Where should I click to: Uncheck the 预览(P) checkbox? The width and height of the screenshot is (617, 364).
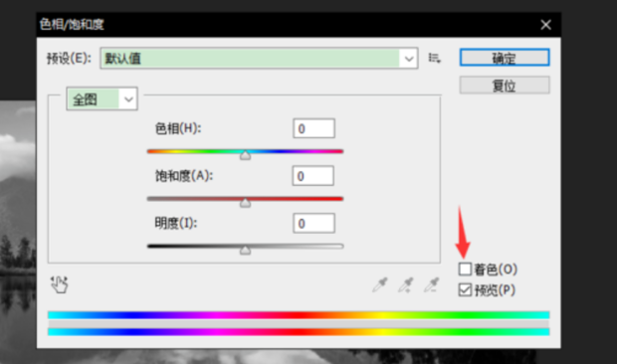pos(465,290)
